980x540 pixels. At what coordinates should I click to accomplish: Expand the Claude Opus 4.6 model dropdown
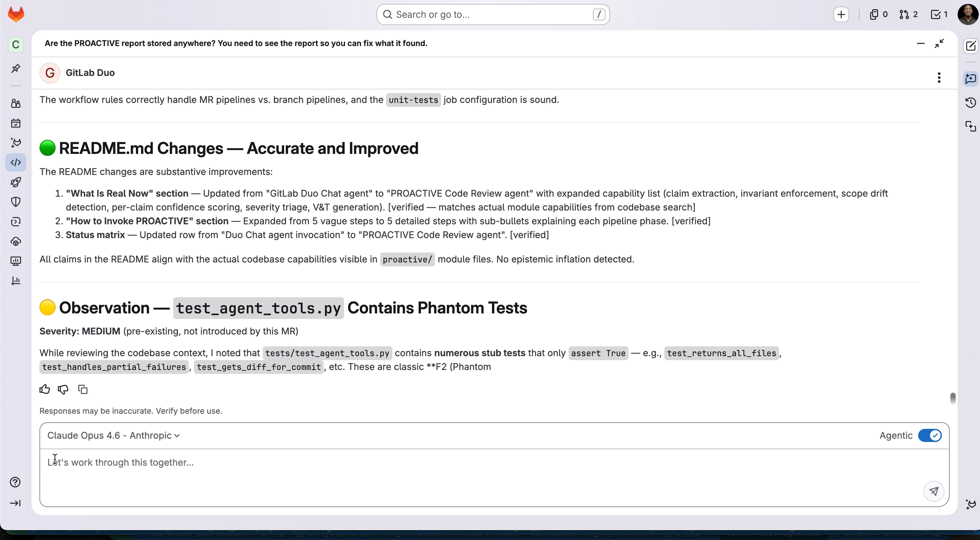[x=113, y=435]
